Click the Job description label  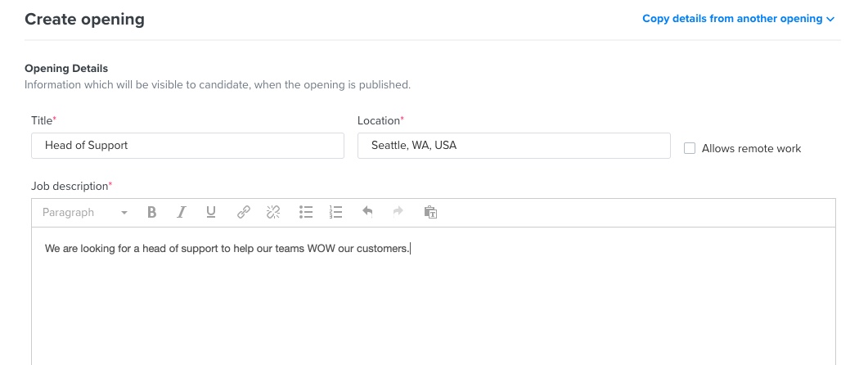click(70, 187)
